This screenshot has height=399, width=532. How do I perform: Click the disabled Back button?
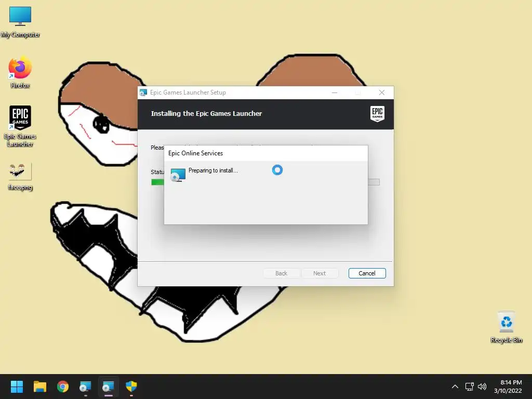(281, 273)
